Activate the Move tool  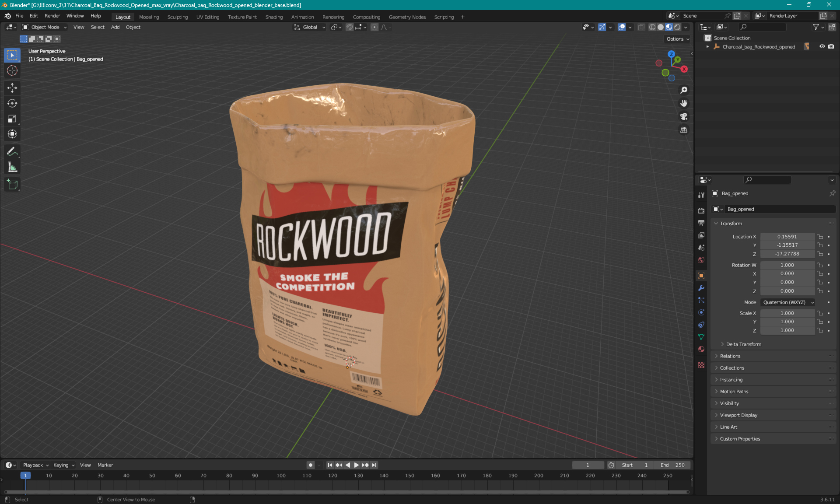point(12,88)
